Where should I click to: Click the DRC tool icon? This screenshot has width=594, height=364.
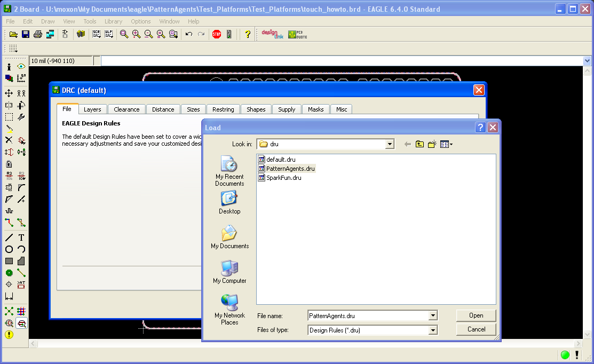tap(21, 323)
